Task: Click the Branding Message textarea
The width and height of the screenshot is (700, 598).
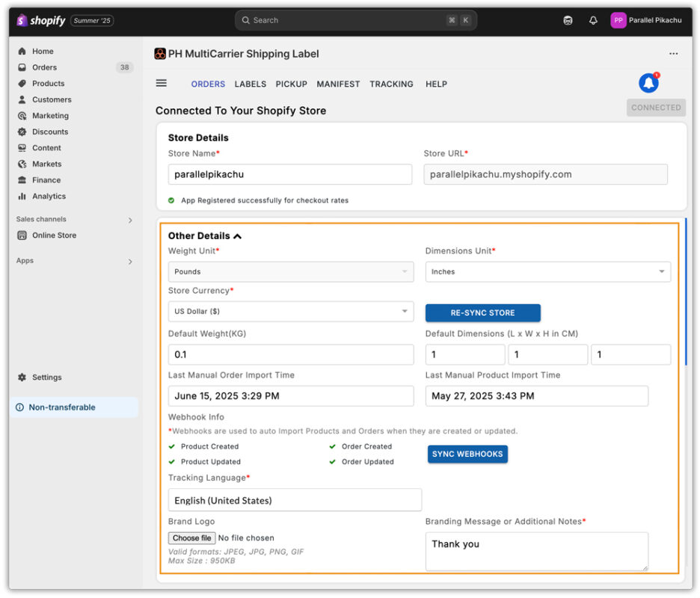Action: [537, 551]
